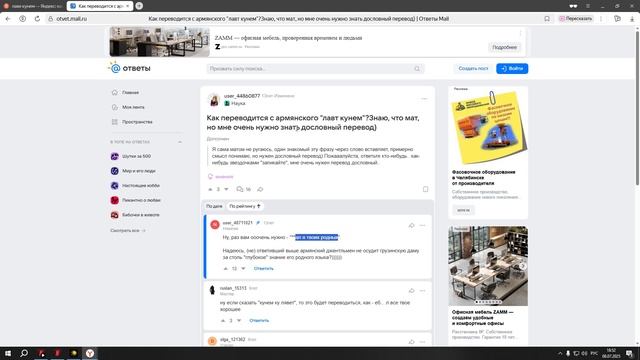Collapse the "В топе на Ответах" section

[x=180, y=142]
